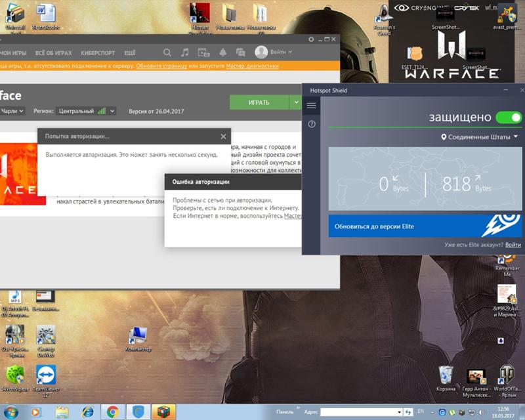This screenshot has height=420, width=525.
Task: Open the КИБЕРСПОРТ menu
Action: pyautogui.click(x=98, y=53)
